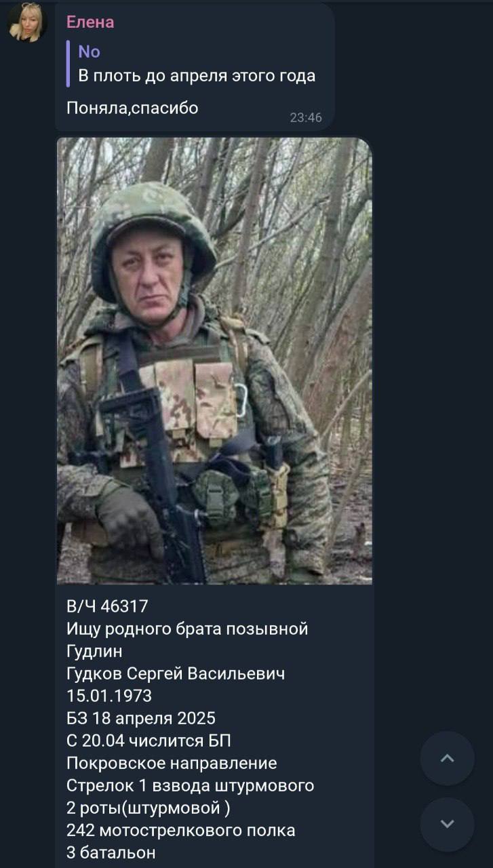The height and width of the screenshot is (868, 493).
Task: Click the callsign line "Гудлин"
Action: 94,651
